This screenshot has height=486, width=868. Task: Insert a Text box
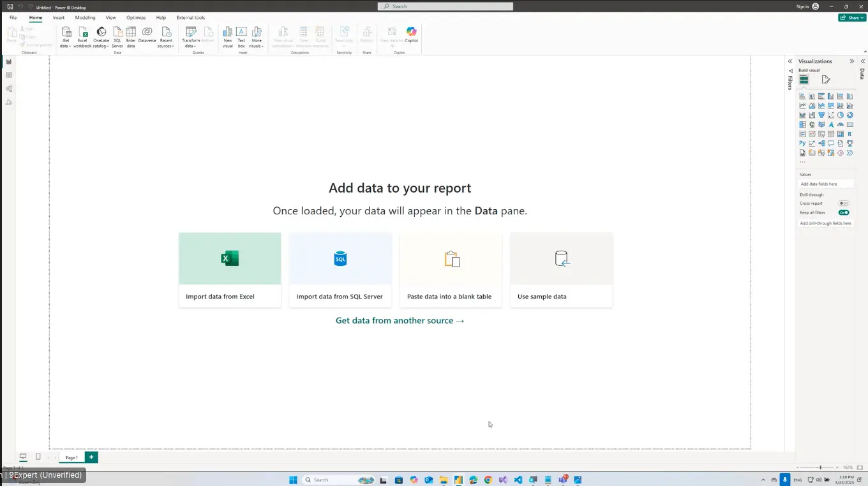point(241,38)
